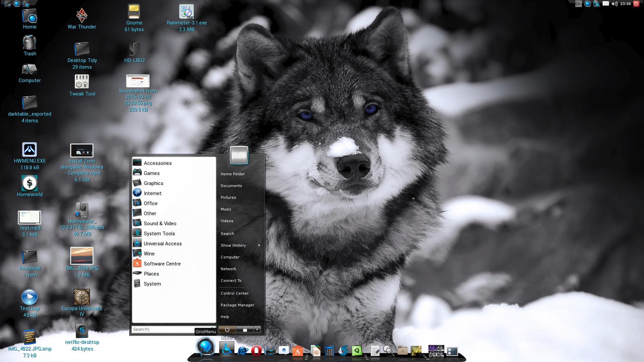
Task: Open the calculator from the dock
Action: [329, 351]
